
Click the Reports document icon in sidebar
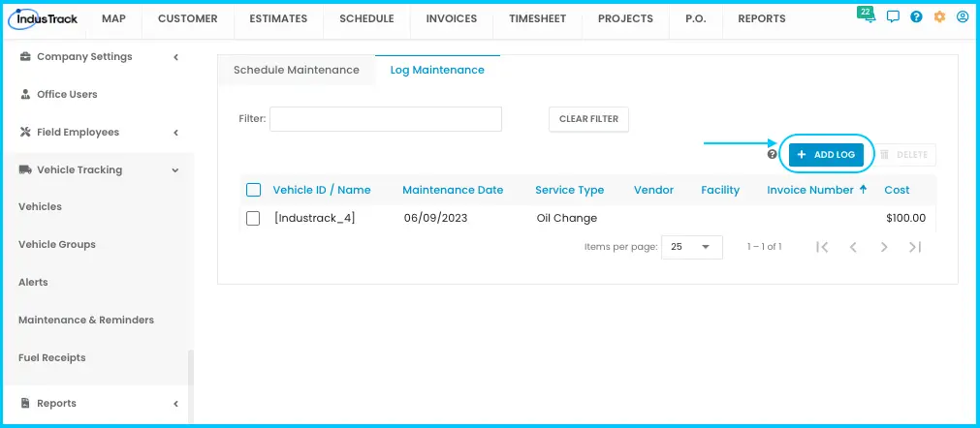click(x=25, y=403)
